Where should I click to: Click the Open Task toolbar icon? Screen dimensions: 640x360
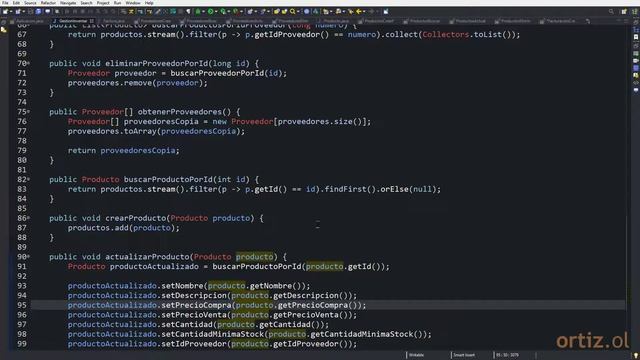coord(284,11)
